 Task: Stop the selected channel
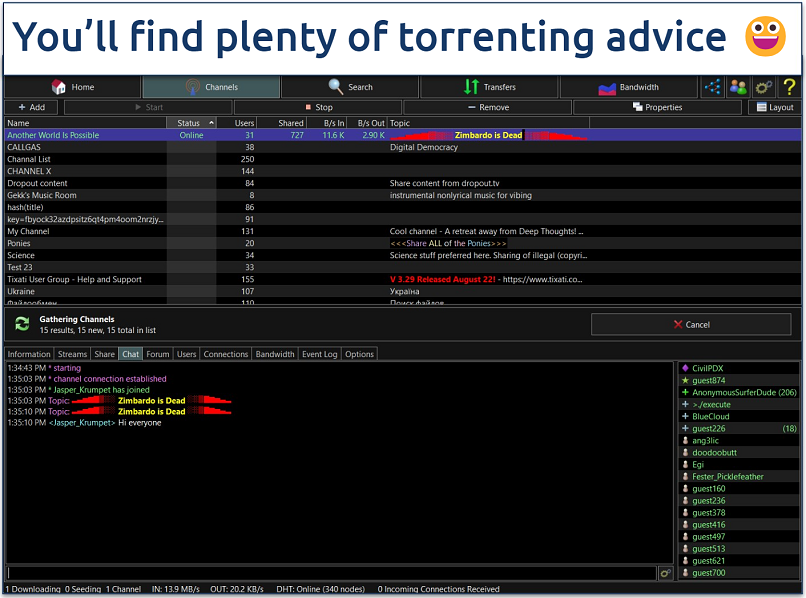318,107
